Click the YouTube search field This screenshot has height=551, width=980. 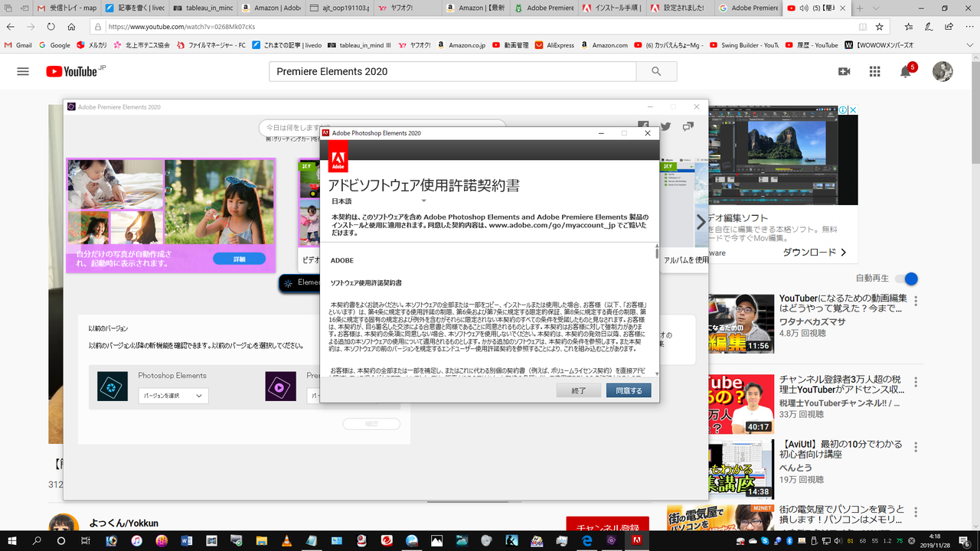[452, 71]
